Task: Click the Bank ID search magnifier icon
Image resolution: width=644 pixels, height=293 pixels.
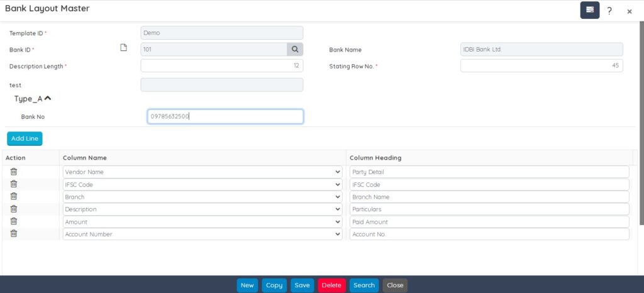Action: pyautogui.click(x=295, y=50)
